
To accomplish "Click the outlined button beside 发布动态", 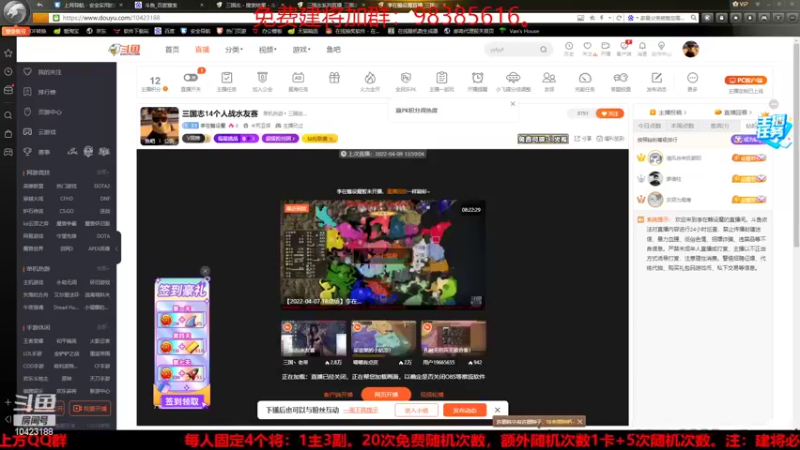I will (416, 410).
